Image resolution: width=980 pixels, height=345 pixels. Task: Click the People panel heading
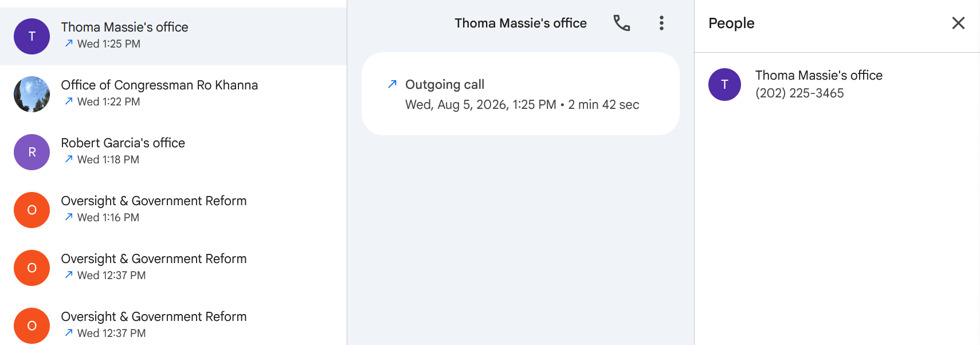(x=731, y=23)
